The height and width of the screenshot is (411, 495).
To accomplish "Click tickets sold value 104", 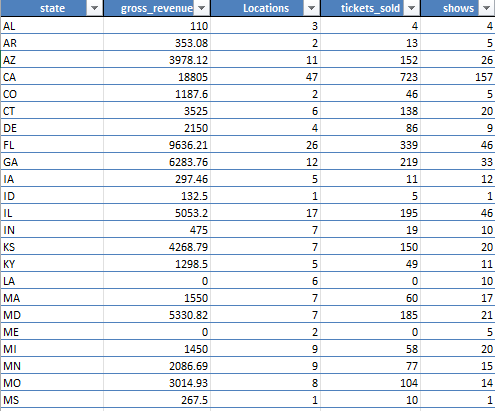I will [x=409, y=383].
